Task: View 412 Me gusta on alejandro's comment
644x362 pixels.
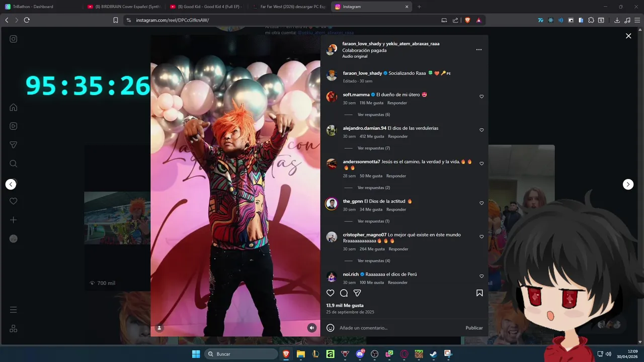Action: click(372, 137)
